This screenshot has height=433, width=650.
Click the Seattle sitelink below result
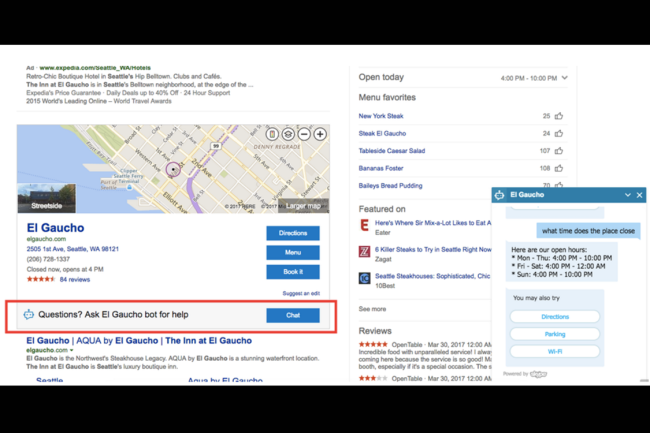coord(49,380)
